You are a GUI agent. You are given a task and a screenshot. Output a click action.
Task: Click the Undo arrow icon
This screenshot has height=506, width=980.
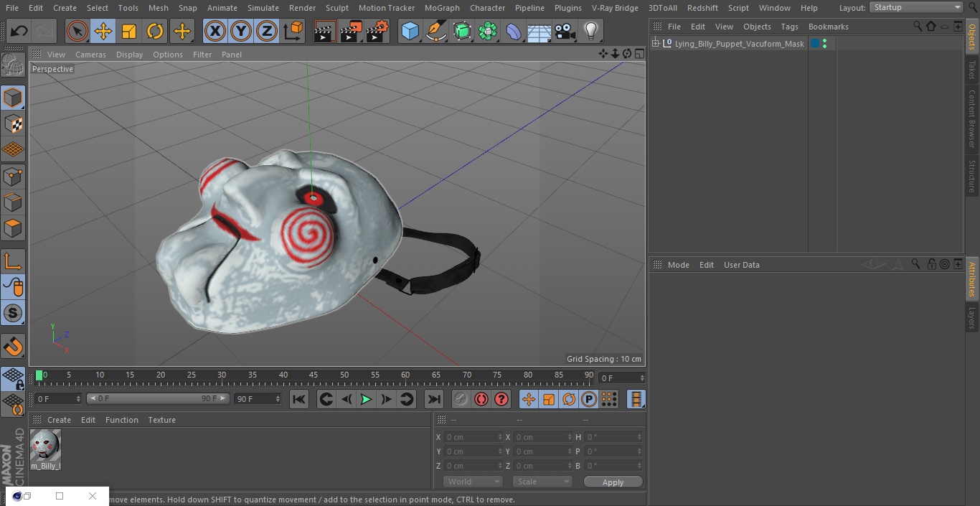[19, 31]
